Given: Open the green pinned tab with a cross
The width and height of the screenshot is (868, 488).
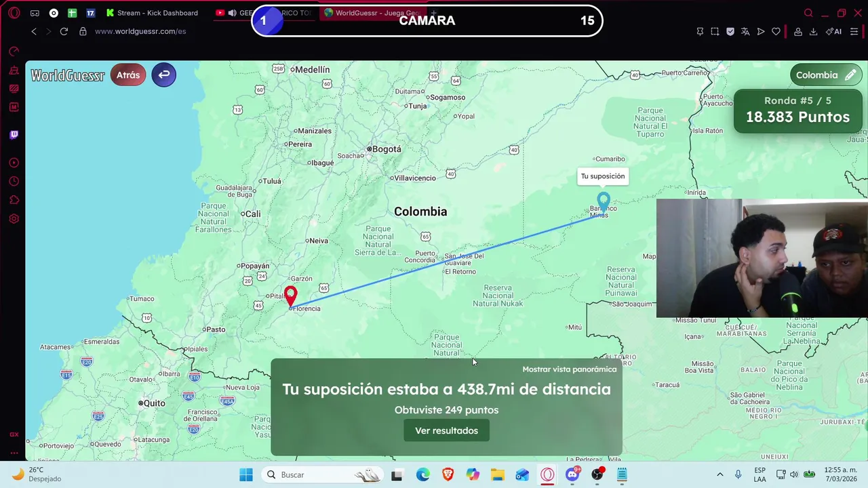Looking at the screenshot, I should click(72, 13).
